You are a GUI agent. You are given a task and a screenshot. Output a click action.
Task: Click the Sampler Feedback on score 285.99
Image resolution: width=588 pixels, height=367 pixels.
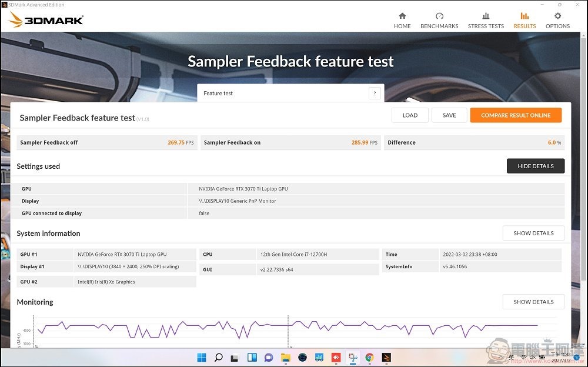(360, 142)
